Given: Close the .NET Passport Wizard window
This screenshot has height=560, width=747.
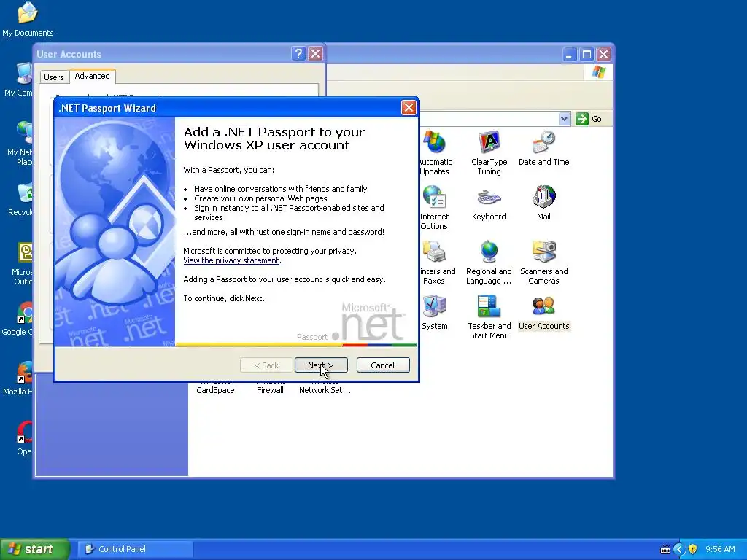Looking at the screenshot, I should click(409, 108).
